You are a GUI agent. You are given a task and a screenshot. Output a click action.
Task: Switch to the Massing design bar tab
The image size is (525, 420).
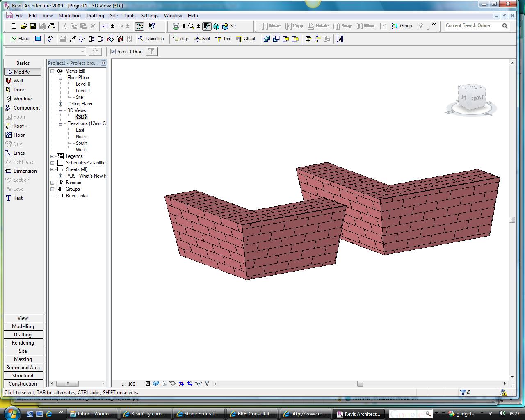23,359
